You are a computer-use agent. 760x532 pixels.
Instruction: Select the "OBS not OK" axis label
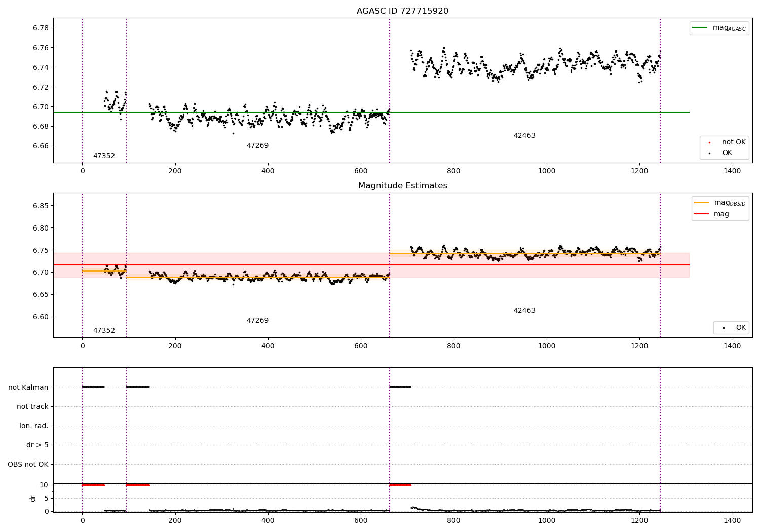(28, 464)
